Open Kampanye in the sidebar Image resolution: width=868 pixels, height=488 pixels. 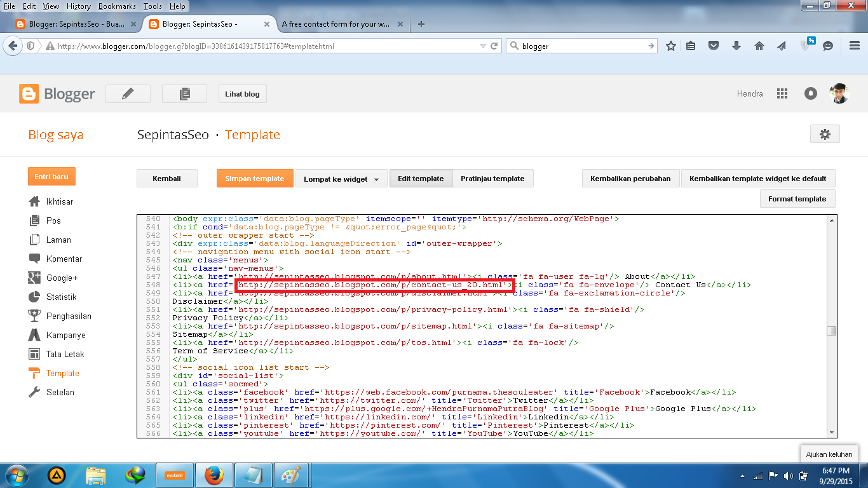coord(57,335)
